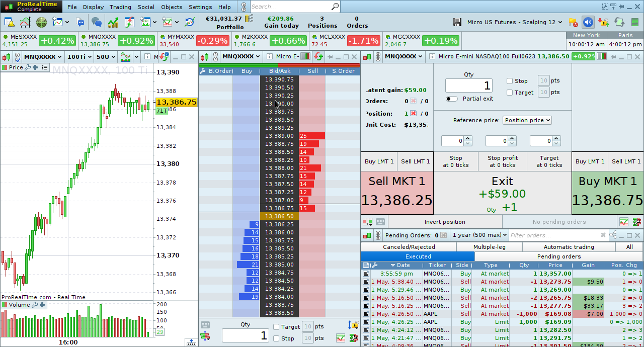Switch to the Pending orders tab
This screenshot has height=347, width=644.
[x=559, y=256]
